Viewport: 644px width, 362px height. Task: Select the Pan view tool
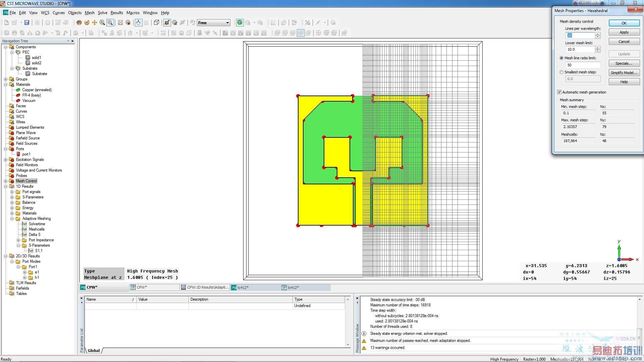coord(95,22)
